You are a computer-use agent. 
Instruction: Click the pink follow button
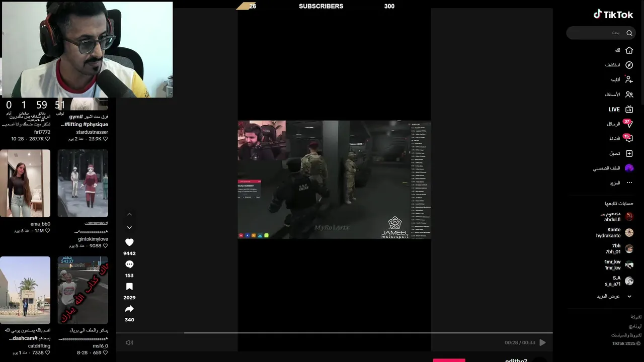449,360
